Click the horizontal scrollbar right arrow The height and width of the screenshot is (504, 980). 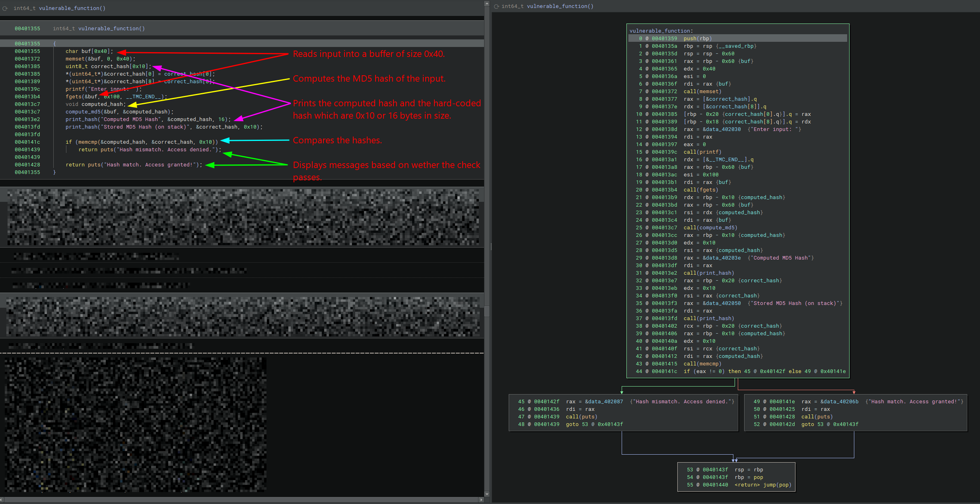point(481,500)
